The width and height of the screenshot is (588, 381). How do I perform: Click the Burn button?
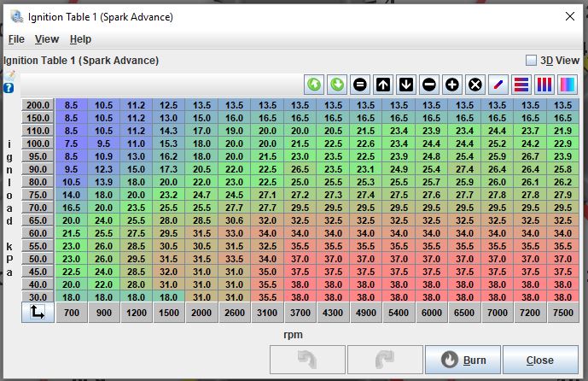tap(462, 360)
